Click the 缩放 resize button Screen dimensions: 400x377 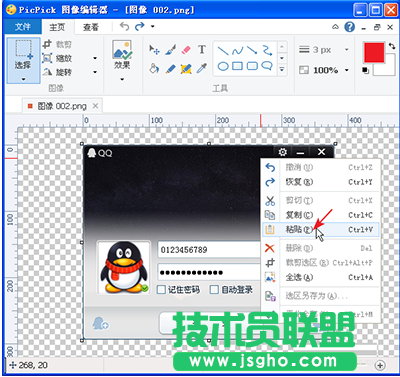tap(58, 58)
